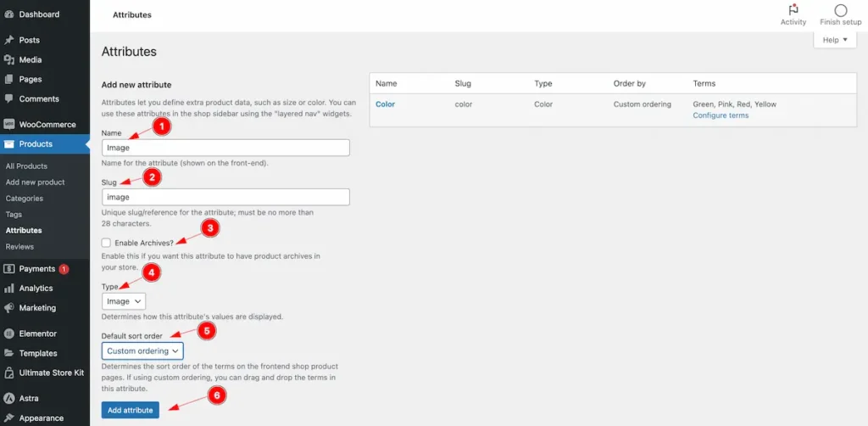Click the Comments bubble icon
This screenshot has height=426, width=868.
tap(8, 98)
